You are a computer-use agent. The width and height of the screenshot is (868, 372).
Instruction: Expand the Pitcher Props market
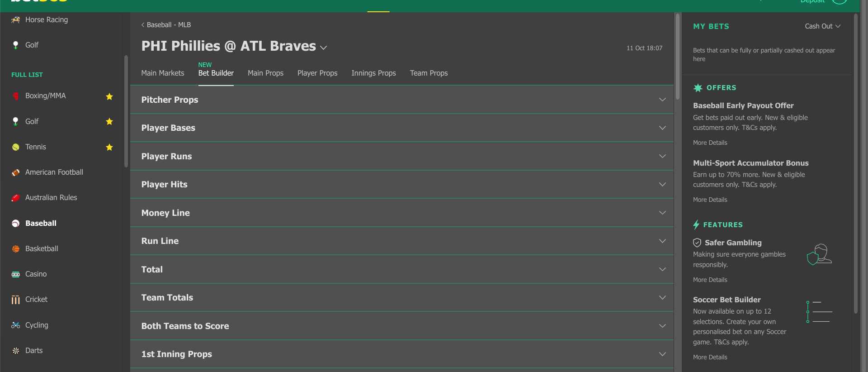click(x=402, y=100)
